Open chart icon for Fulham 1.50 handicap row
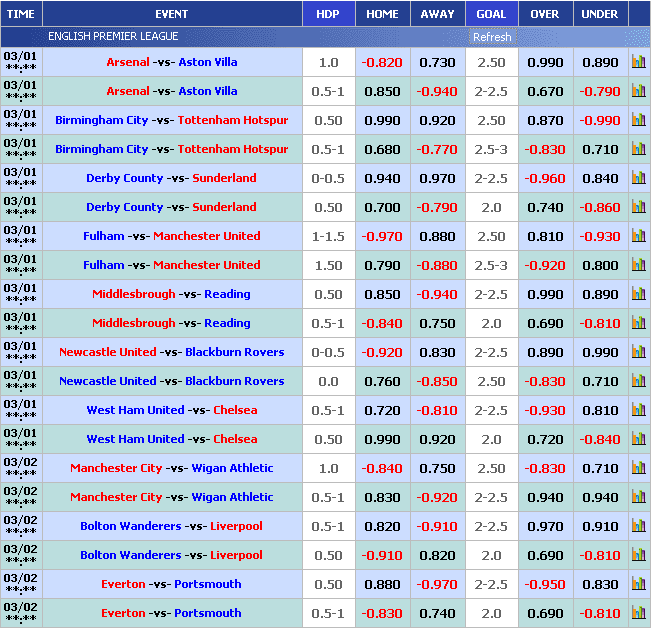651x628 pixels. point(639,265)
